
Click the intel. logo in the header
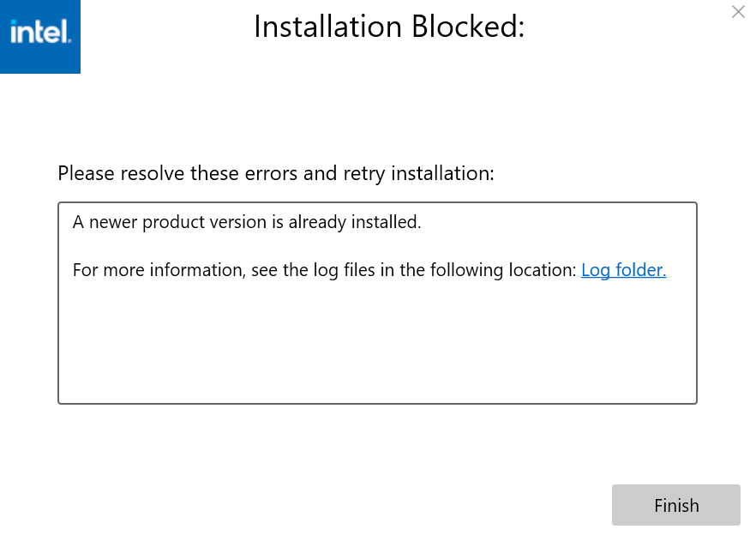tap(39, 36)
